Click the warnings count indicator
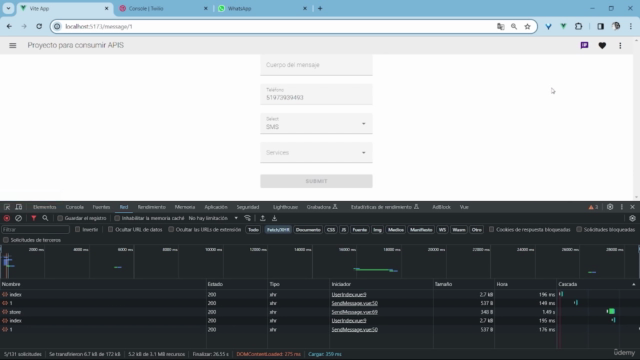640x360 pixels. [593, 207]
